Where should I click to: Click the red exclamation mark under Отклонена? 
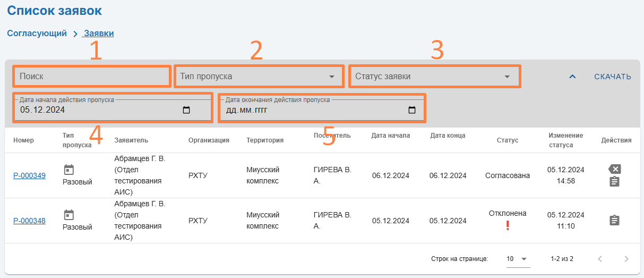pos(507,226)
